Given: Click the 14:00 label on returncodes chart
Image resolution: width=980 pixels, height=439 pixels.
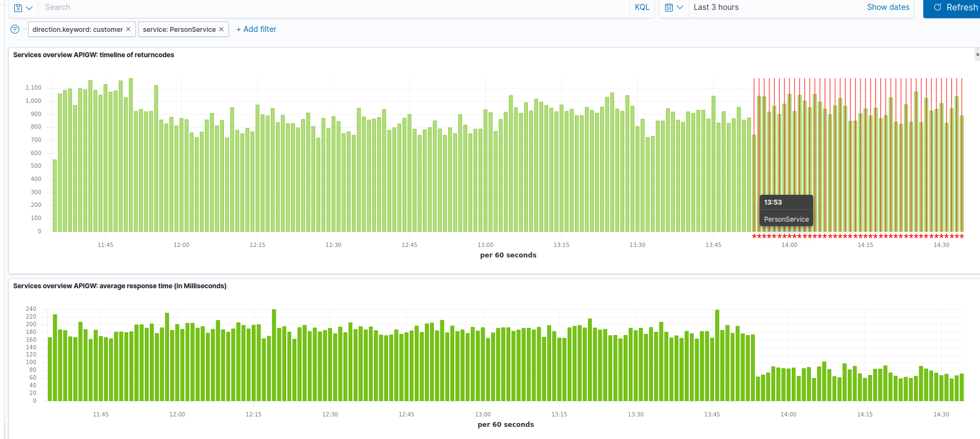Looking at the screenshot, I should 789,245.
